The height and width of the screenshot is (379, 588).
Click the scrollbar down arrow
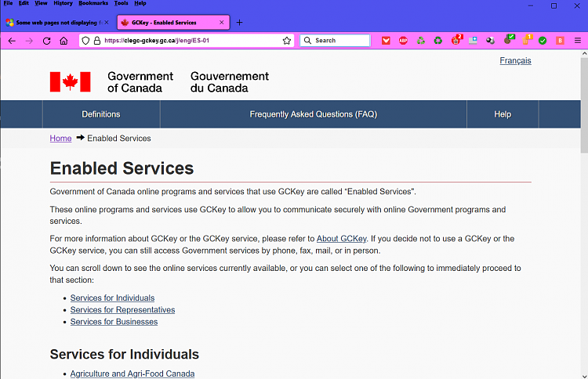pyautogui.click(x=584, y=376)
